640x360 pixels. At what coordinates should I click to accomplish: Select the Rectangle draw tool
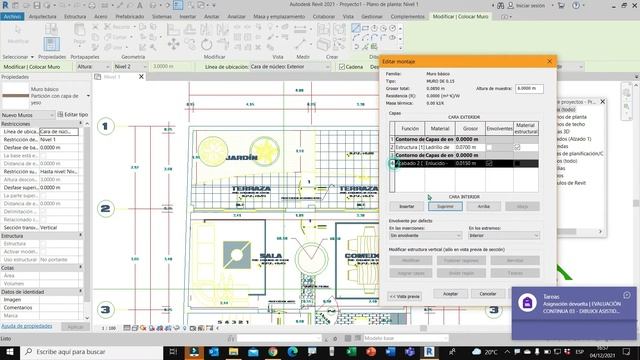365,28
